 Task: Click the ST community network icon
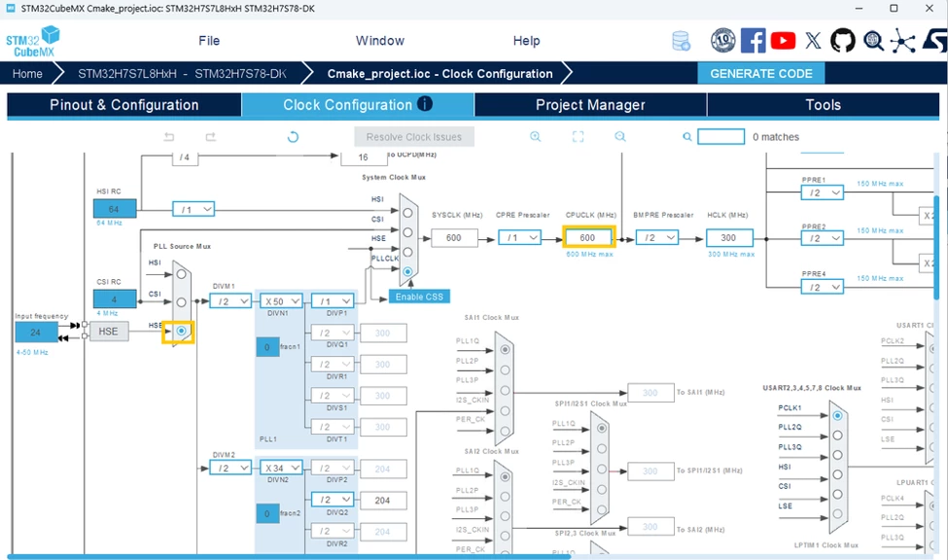click(902, 41)
